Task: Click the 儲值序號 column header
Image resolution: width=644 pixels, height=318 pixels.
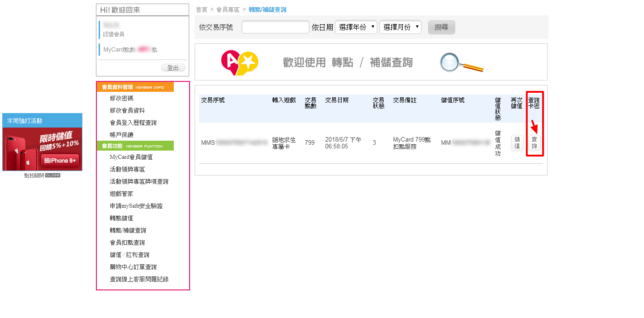Action: pos(453,100)
